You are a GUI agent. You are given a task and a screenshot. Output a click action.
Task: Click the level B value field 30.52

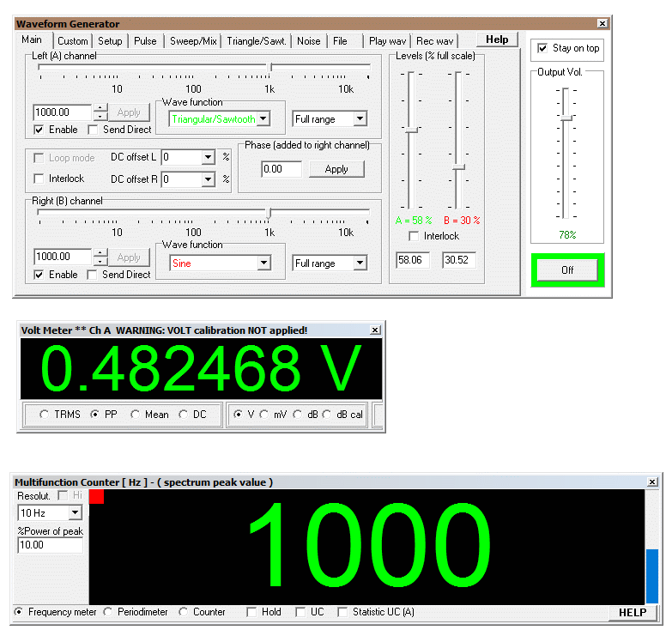coord(459,260)
